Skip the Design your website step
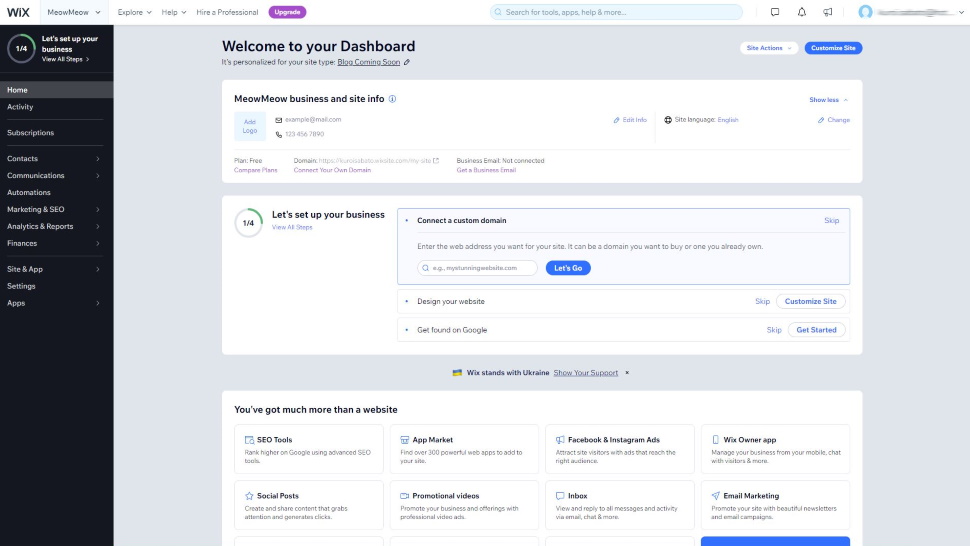The image size is (970, 546). [762, 302]
